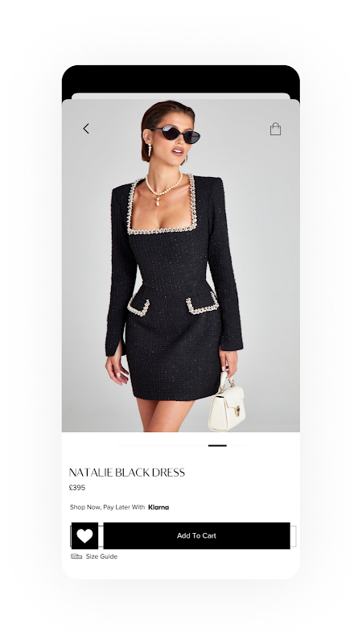362x644 pixels.
Task: Click the ruler icon beside Size Guide
Action: click(76, 556)
